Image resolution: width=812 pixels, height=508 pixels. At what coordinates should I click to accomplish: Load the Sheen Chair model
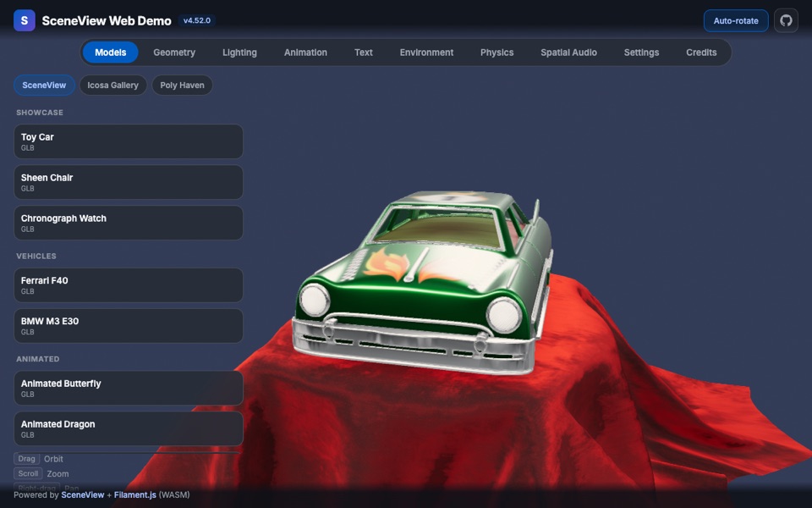pos(129,182)
